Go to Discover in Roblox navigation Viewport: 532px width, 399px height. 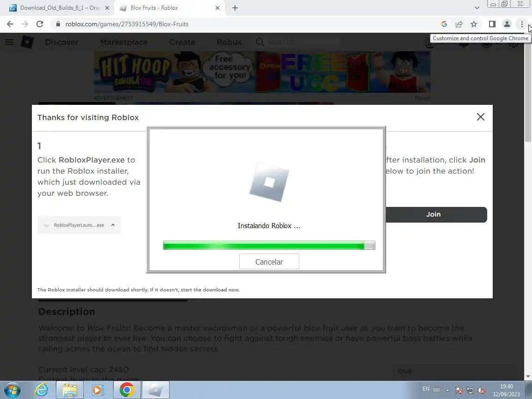coord(62,42)
